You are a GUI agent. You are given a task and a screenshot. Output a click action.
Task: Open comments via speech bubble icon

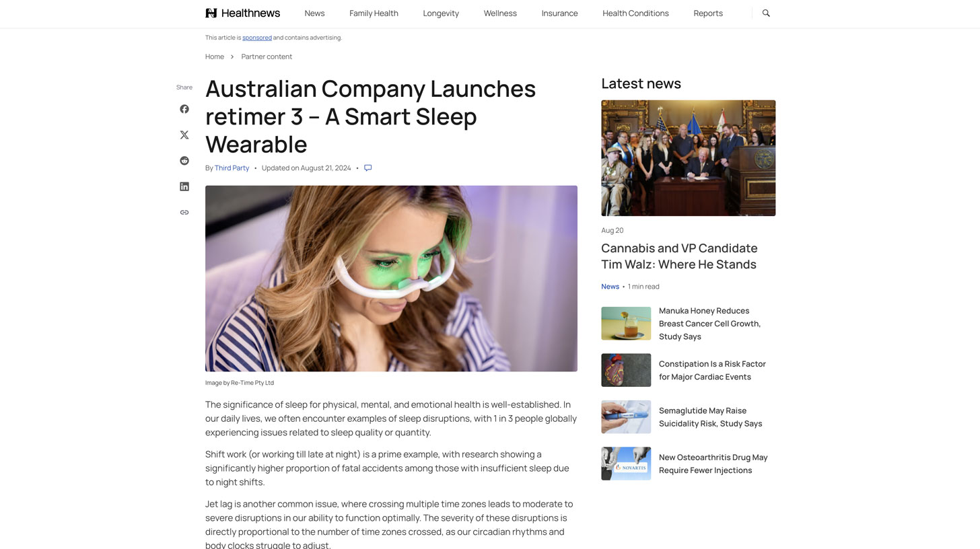click(368, 168)
